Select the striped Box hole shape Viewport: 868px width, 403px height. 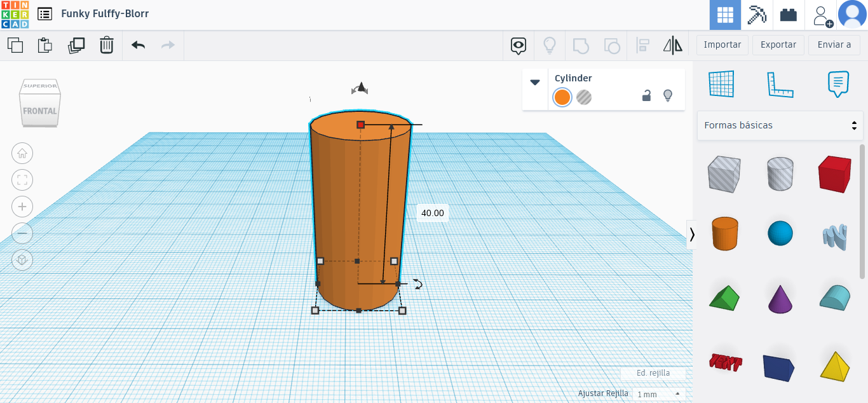coord(723,174)
